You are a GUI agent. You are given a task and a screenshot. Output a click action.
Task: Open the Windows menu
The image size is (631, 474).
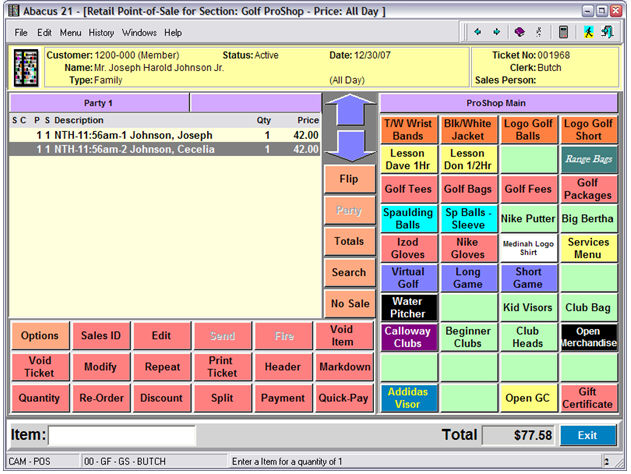140,32
